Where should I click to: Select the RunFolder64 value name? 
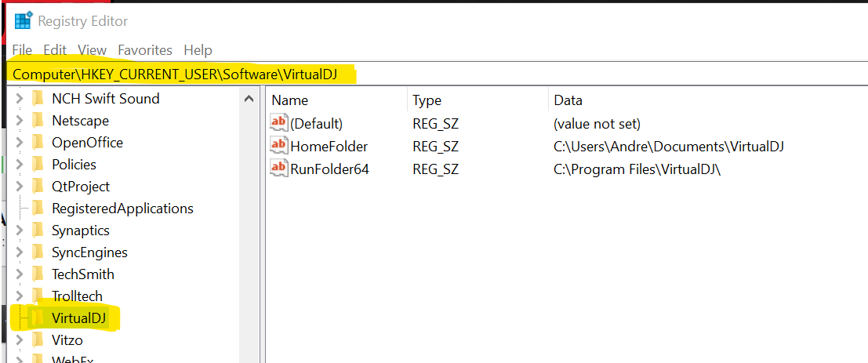[330, 169]
